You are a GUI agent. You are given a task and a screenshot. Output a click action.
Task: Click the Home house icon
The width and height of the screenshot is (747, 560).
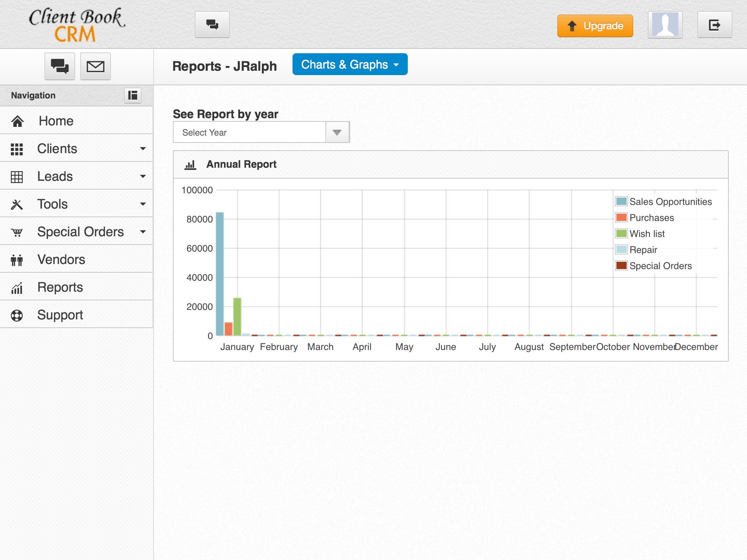[x=17, y=121]
